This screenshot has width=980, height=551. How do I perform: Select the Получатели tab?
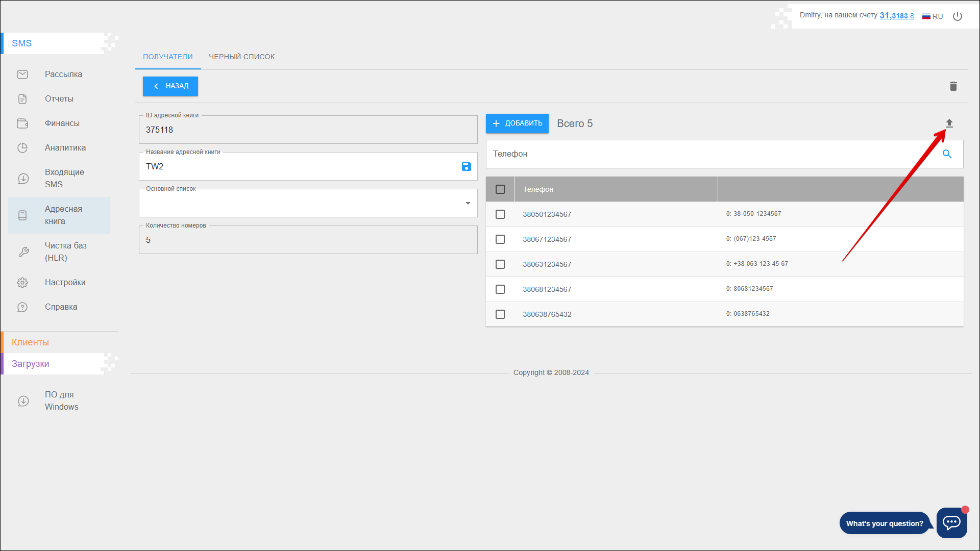point(167,57)
